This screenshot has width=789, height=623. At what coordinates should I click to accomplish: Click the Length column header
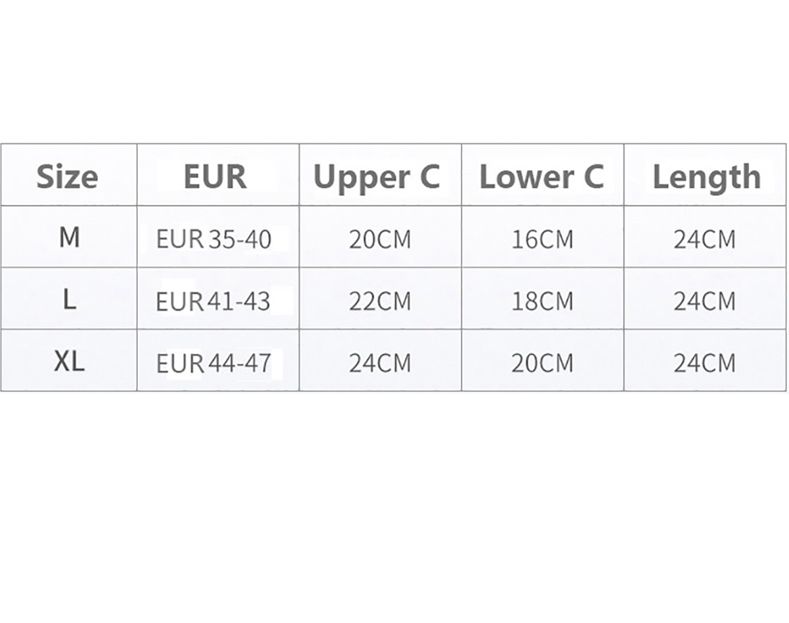pos(706,177)
